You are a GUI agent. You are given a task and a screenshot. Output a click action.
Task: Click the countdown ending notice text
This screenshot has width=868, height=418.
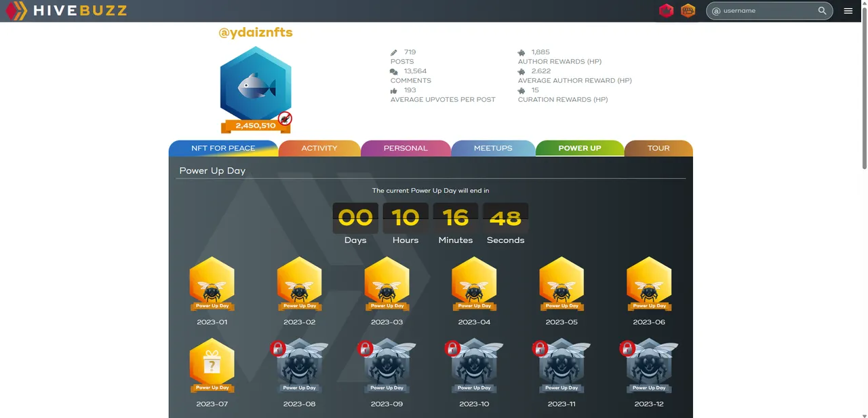(x=431, y=191)
